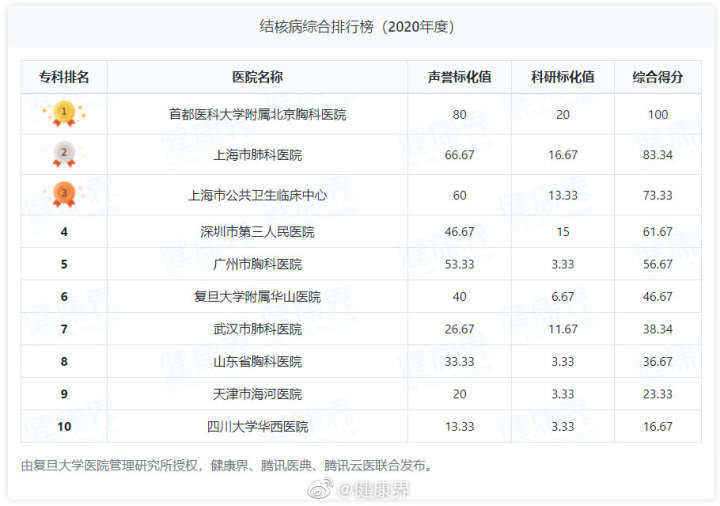Click total score 16.67 in last row

tap(658, 426)
